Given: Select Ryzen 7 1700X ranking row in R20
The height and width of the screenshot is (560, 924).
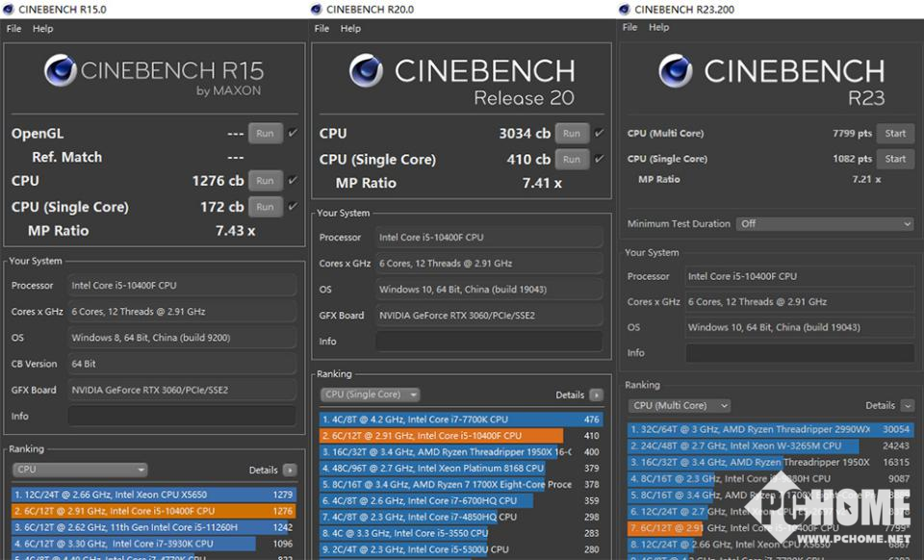Looking at the screenshot, I should pyautogui.click(x=460, y=484).
